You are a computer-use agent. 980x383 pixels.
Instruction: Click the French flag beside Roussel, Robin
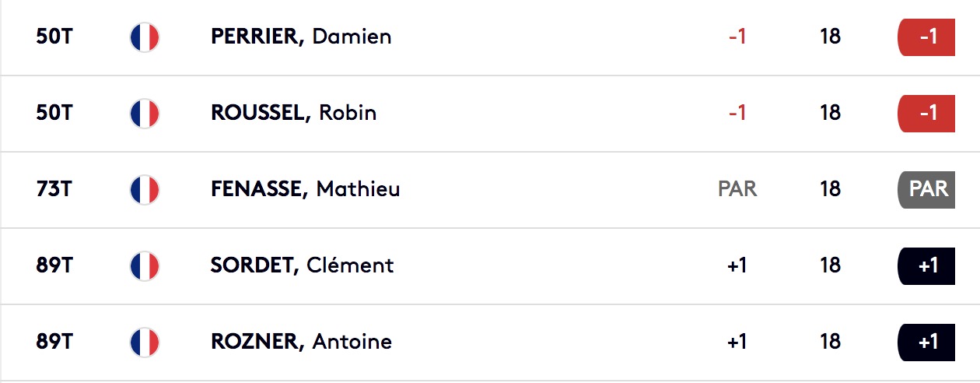(144, 113)
